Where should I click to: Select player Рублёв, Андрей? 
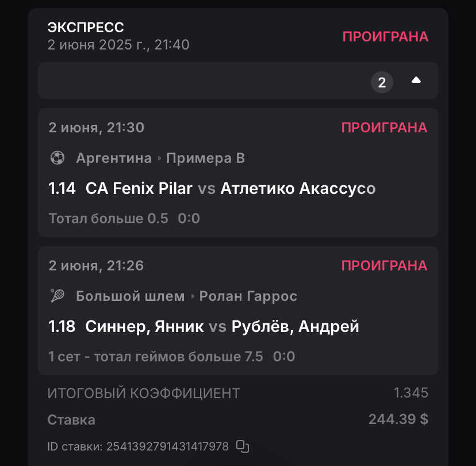295,326
